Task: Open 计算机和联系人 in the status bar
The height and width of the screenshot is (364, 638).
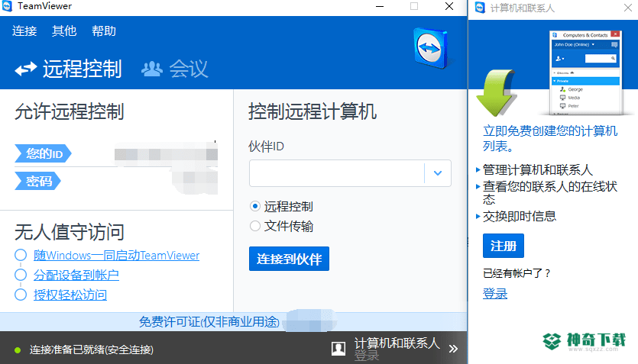Action: (x=397, y=343)
